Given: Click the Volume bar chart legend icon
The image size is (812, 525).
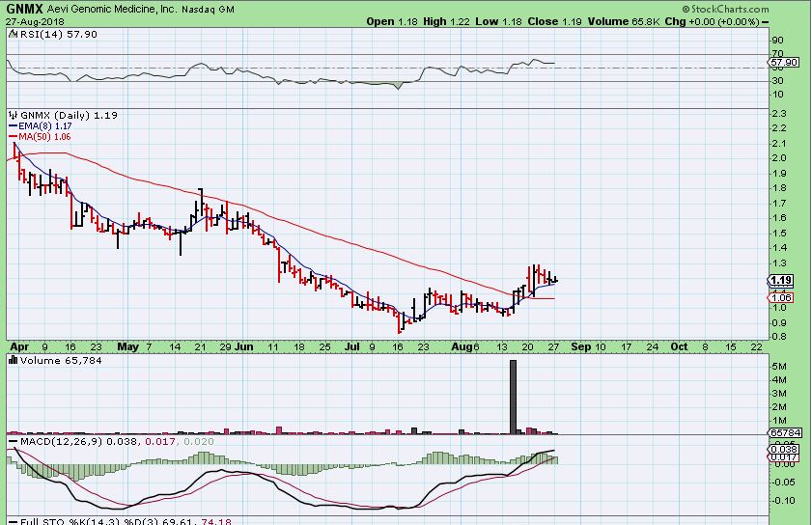Looking at the screenshot, I should [12, 361].
